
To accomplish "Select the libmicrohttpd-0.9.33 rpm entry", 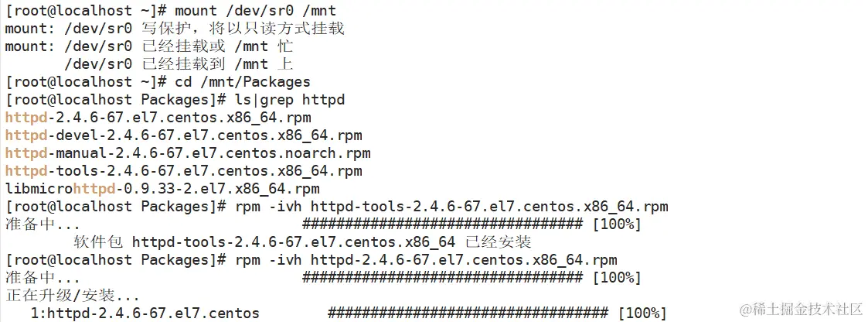I will click(x=162, y=189).
